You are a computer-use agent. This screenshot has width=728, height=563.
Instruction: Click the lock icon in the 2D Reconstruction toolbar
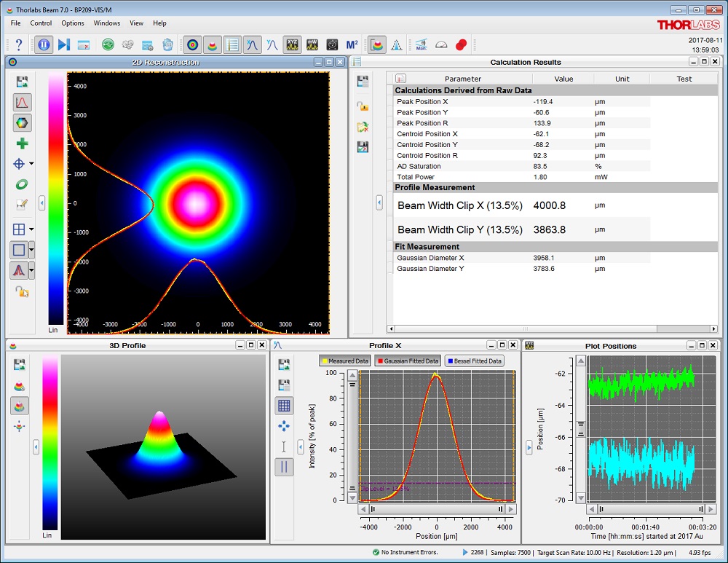(x=21, y=291)
